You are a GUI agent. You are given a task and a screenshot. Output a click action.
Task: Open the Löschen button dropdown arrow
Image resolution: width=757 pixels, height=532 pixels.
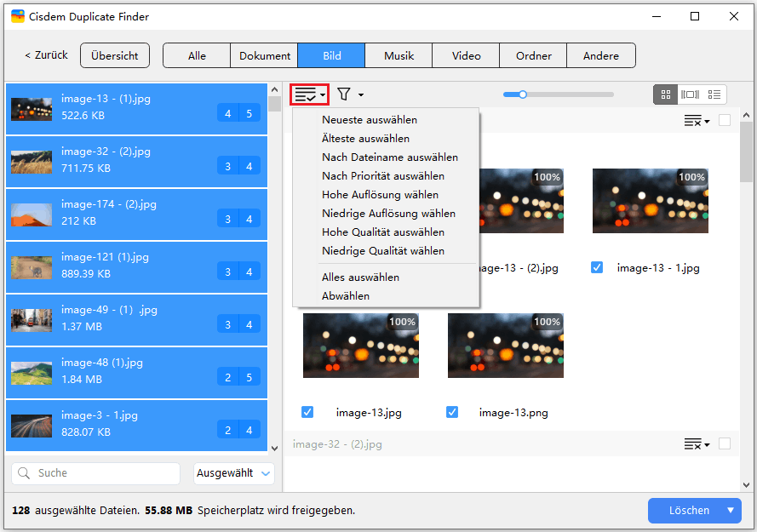(730, 511)
